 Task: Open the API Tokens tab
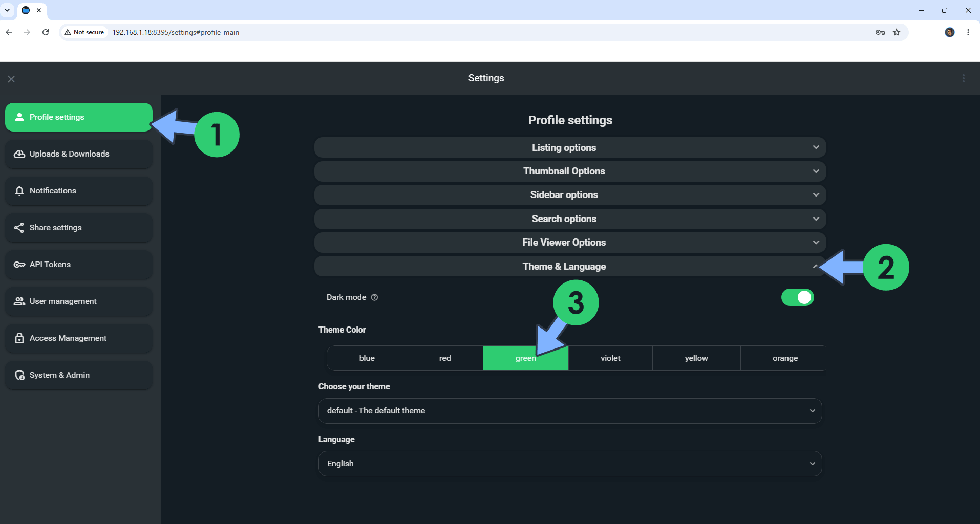(x=79, y=265)
